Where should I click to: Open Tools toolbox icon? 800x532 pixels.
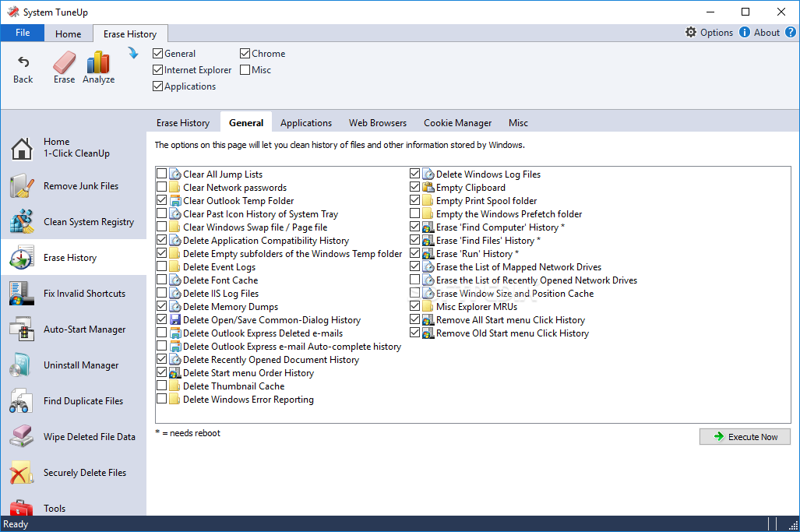22,508
